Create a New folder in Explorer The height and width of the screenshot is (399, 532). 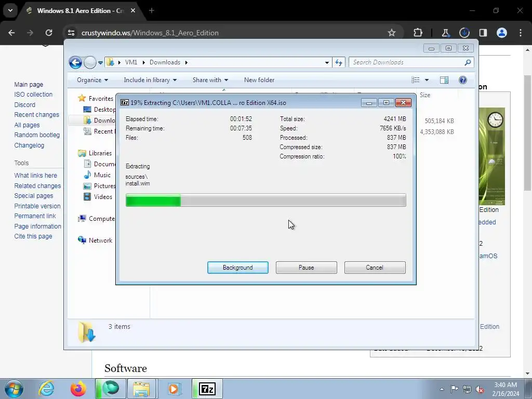(259, 80)
